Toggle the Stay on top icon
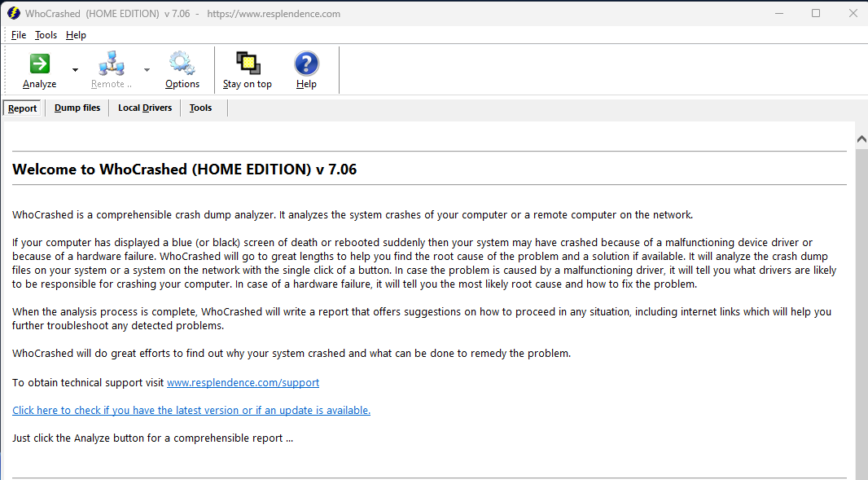The height and width of the screenshot is (480, 868). (x=247, y=64)
